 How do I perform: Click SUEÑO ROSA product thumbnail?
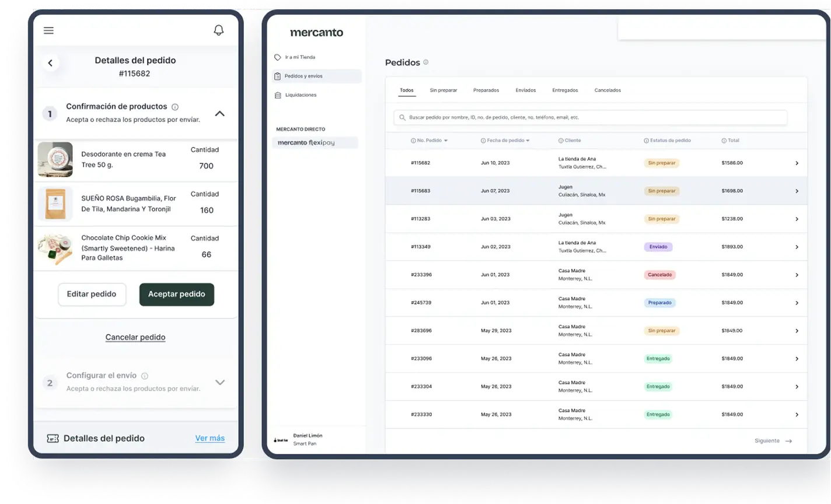click(x=55, y=204)
